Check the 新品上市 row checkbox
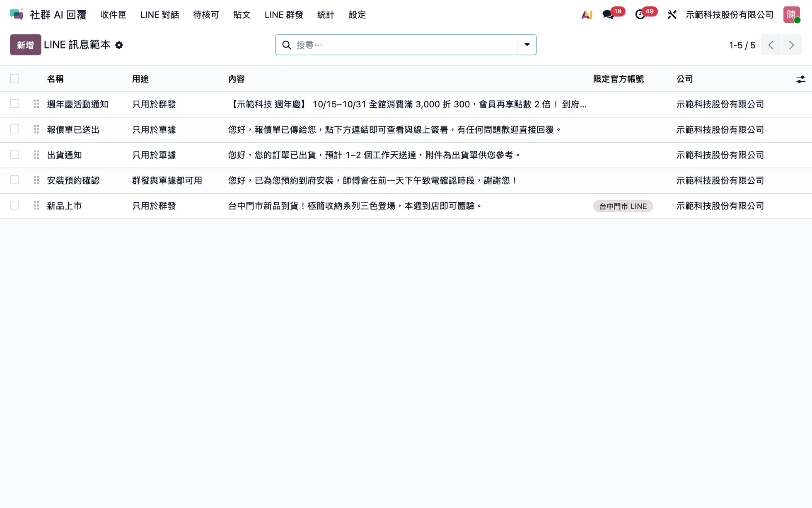This screenshot has height=508, width=812. (15, 205)
